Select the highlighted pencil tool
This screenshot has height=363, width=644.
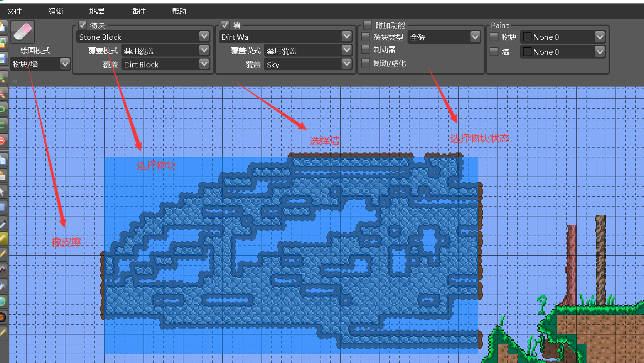3,239
